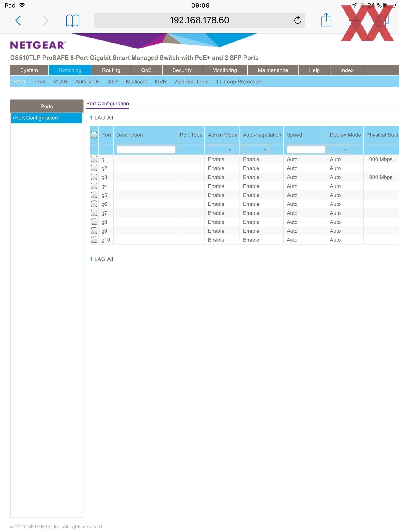Click the Port Configuration page tab heading

(x=107, y=104)
